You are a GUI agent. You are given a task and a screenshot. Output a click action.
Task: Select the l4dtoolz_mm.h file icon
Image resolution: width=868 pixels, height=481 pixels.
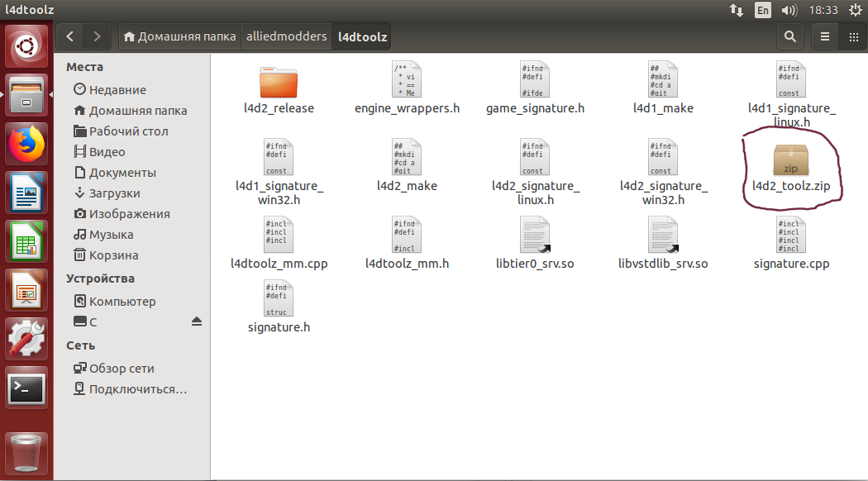pos(407,235)
